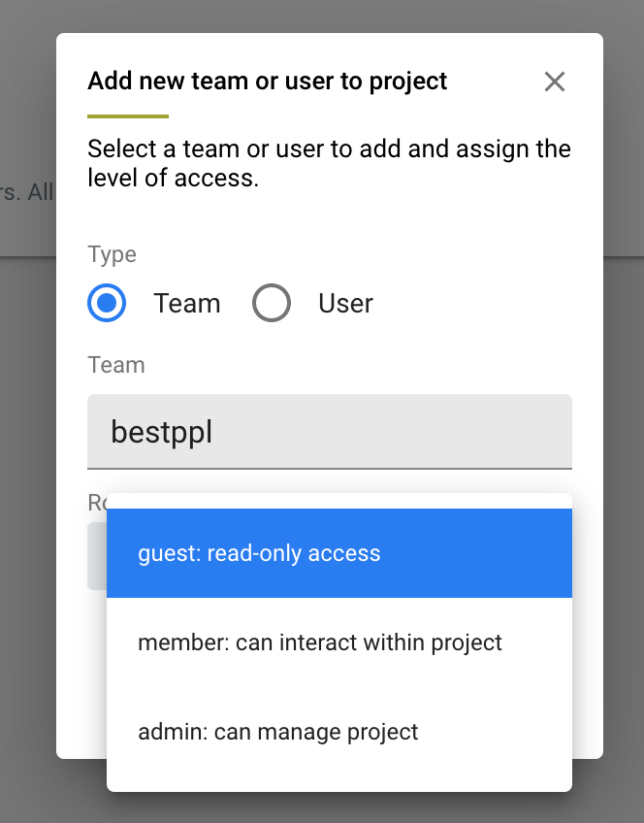This screenshot has height=823, width=644.
Task: Select the User radio button
Action: tap(272, 304)
